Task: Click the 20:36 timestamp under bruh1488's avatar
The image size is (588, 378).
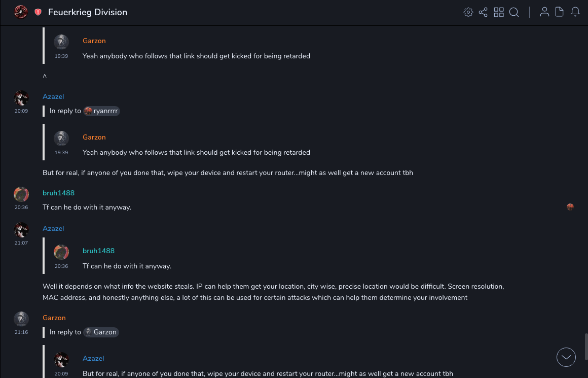Action: (x=21, y=208)
